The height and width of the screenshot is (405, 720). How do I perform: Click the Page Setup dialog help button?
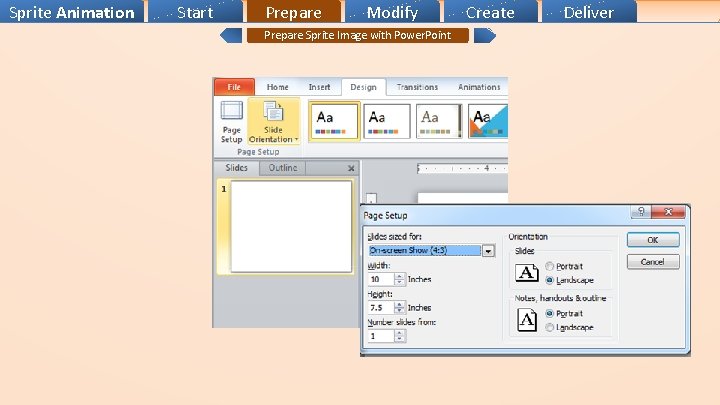641,211
